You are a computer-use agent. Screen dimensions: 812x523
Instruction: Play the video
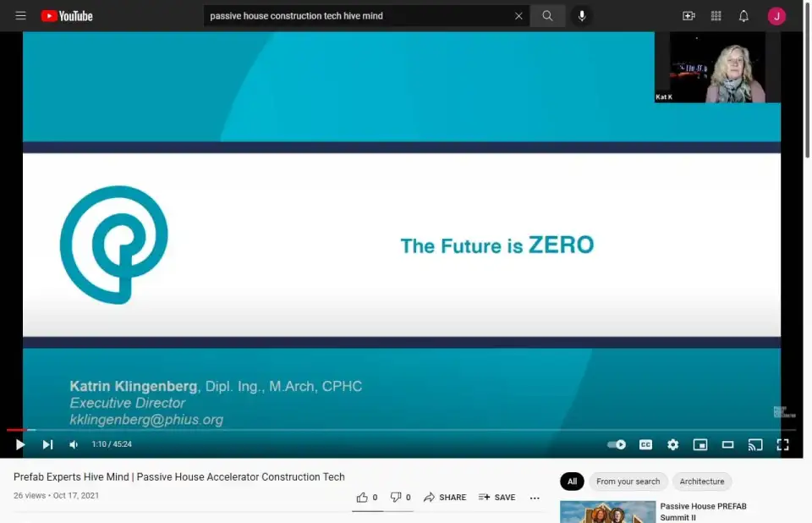pyautogui.click(x=20, y=444)
